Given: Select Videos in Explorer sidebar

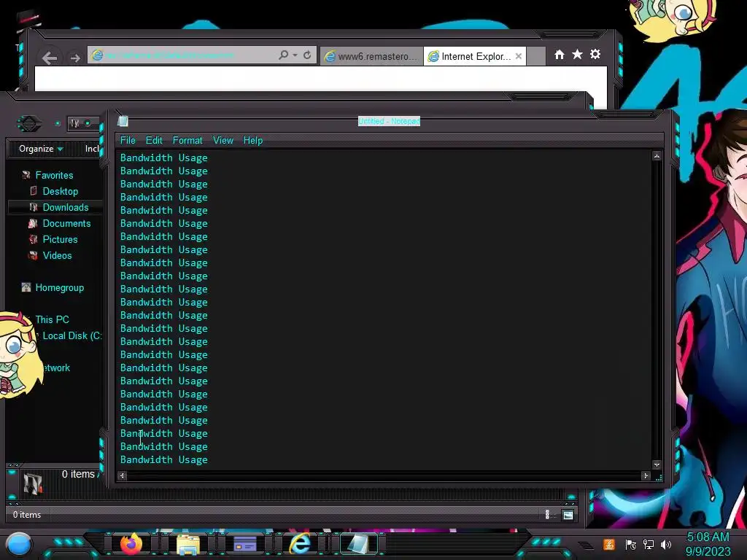Looking at the screenshot, I should pyautogui.click(x=57, y=256).
